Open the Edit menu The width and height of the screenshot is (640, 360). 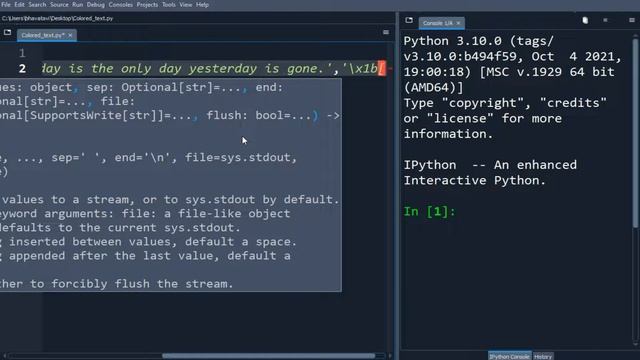(19, 5)
